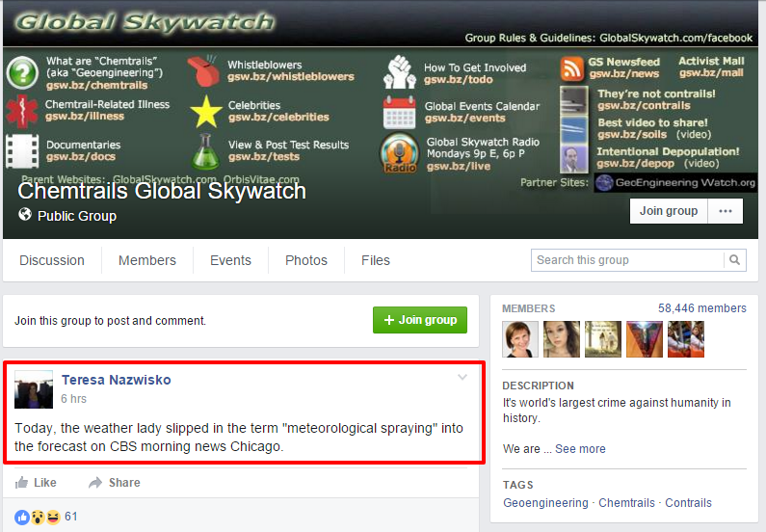766x532 pixels.
Task: Click the film strip Documentaries icon
Action: click(x=22, y=151)
